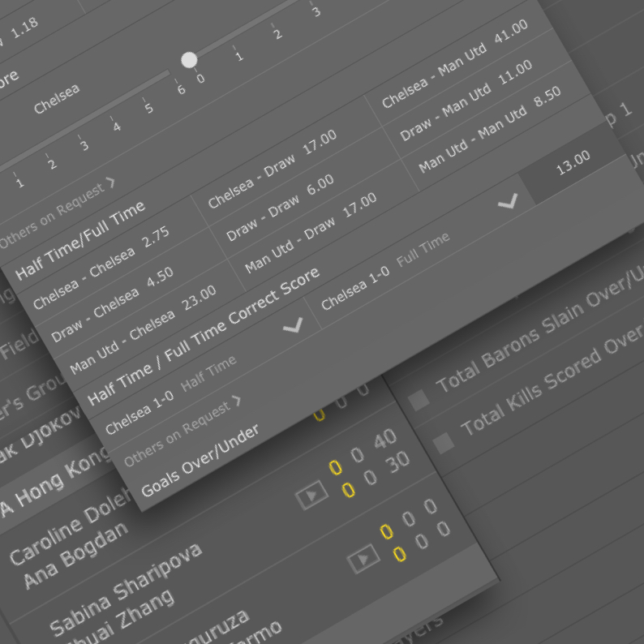This screenshot has width=644, height=644.
Task: Click the slider handle on the Chelsea score scale
Action: click(x=189, y=60)
